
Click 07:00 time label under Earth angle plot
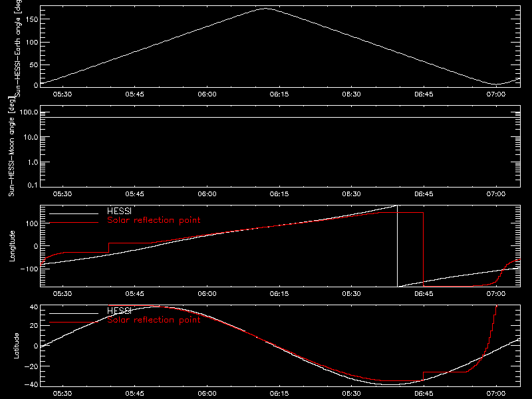coord(496,94)
